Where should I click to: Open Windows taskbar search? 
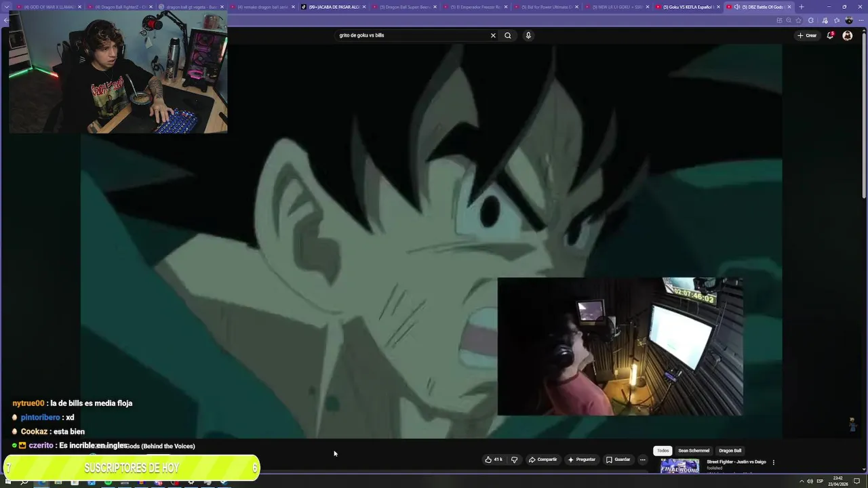tap(24, 481)
